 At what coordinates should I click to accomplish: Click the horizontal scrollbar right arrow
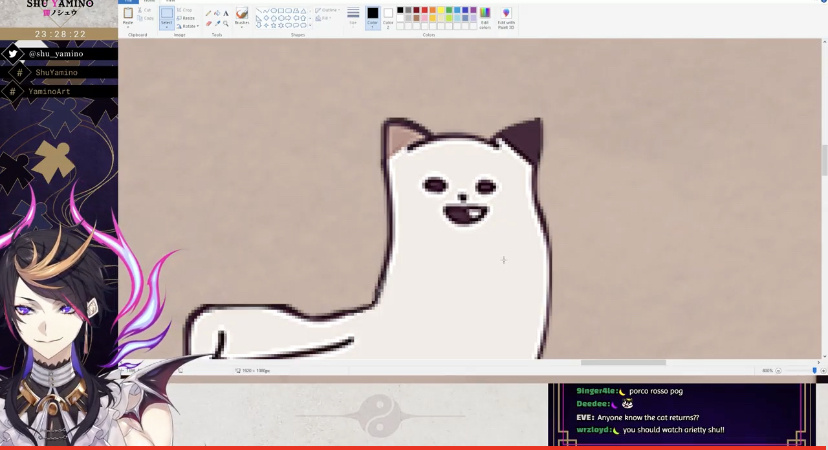(818, 362)
